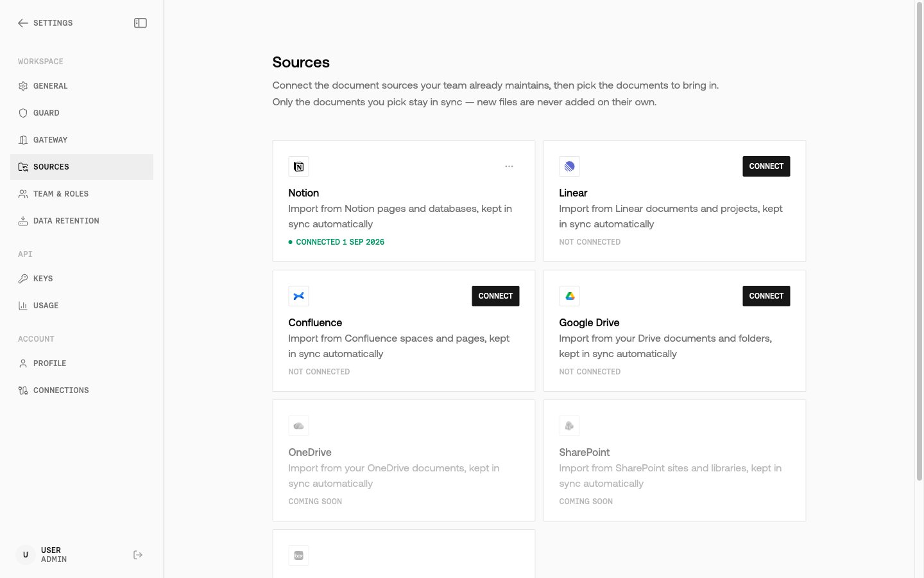Click the Confluence logo icon
The width and height of the screenshot is (924, 578).
298,296
